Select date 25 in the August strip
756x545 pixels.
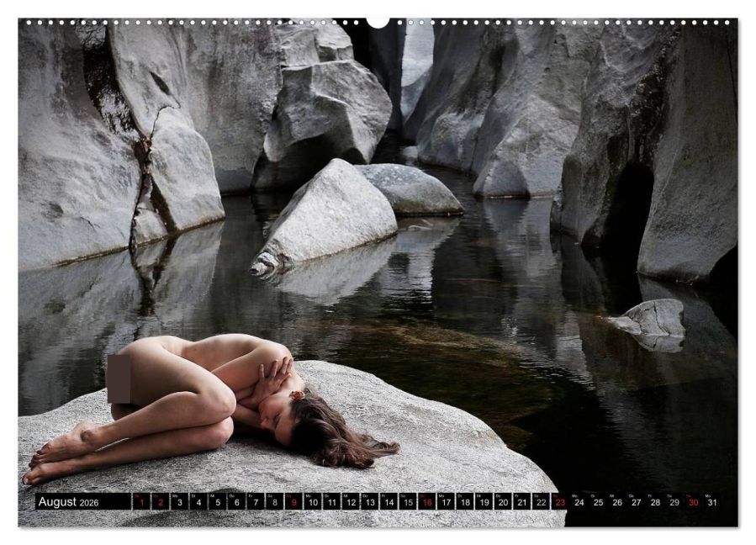(x=599, y=501)
